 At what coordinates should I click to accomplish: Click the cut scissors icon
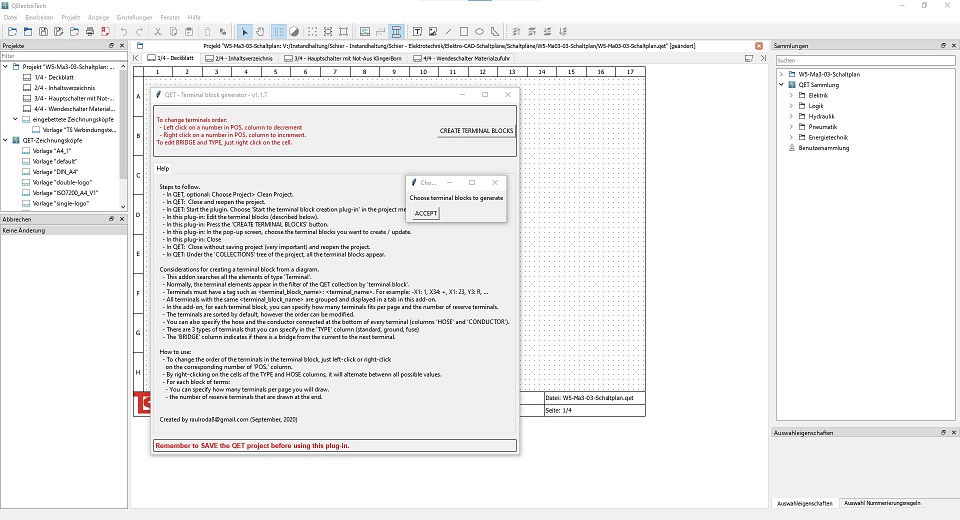click(160, 32)
